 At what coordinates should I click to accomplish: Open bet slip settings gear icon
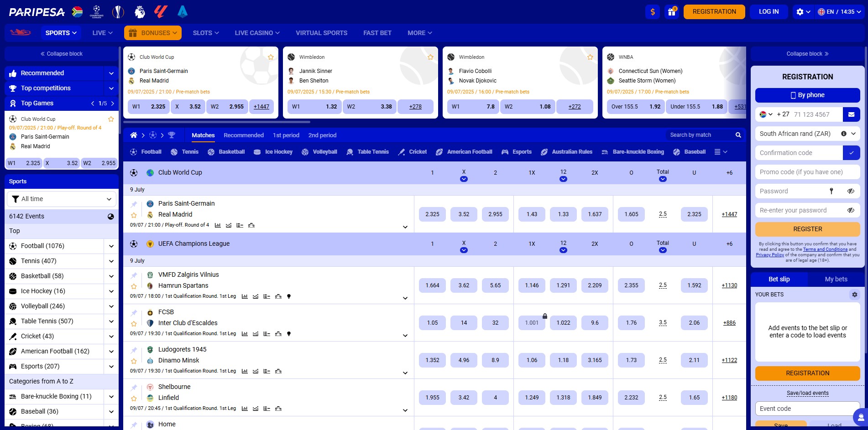(854, 295)
